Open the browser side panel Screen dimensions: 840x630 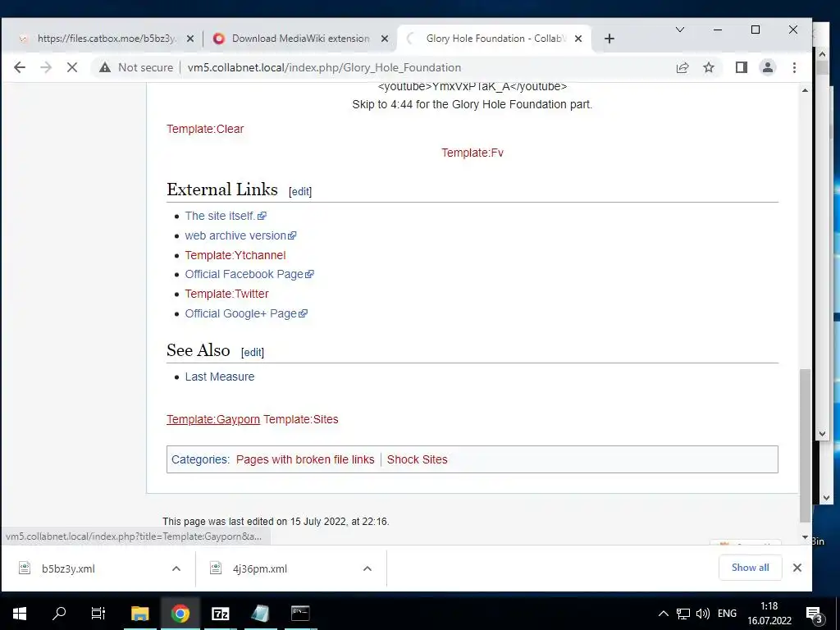[x=742, y=67]
